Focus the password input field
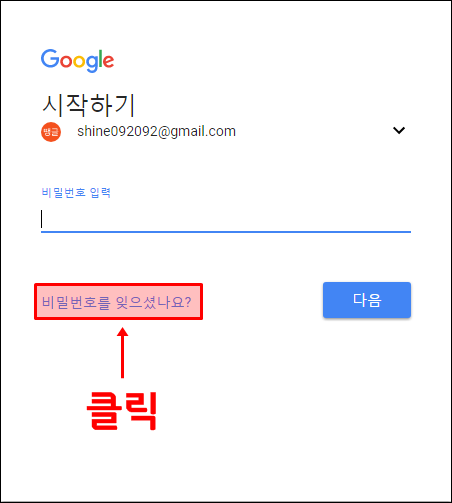452x503 pixels. click(226, 220)
